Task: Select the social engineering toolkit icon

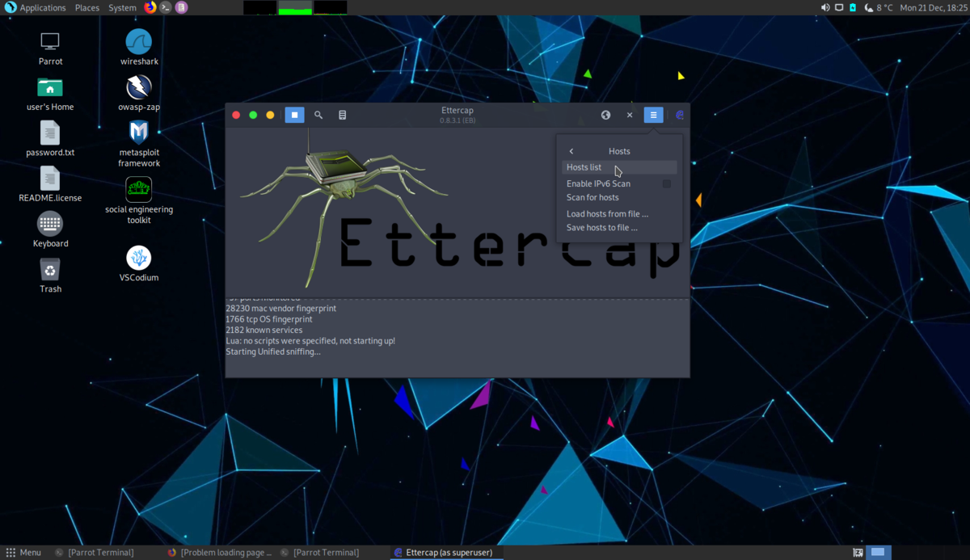Action: 139,200
